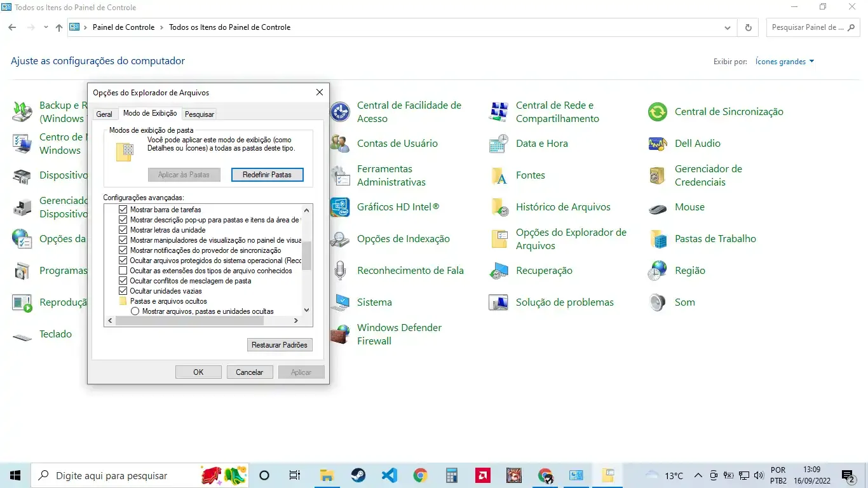Toggle Mostrar barra de tarefas checkbox

click(x=123, y=210)
